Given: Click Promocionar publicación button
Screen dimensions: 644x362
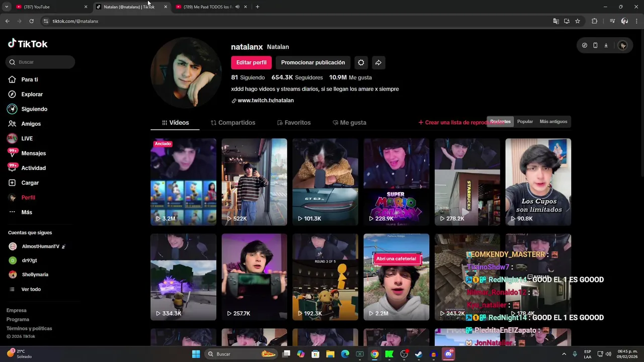Looking at the screenshot, I should click(x=313, y=62).
